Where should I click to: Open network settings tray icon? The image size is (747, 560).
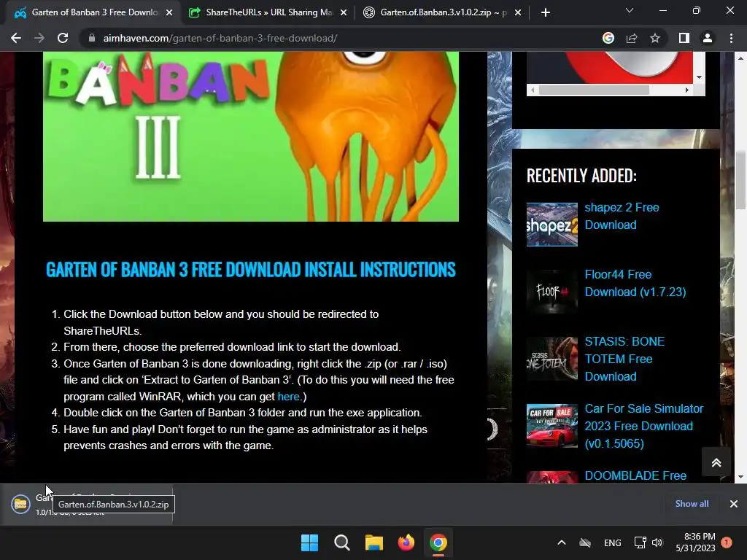640,542
